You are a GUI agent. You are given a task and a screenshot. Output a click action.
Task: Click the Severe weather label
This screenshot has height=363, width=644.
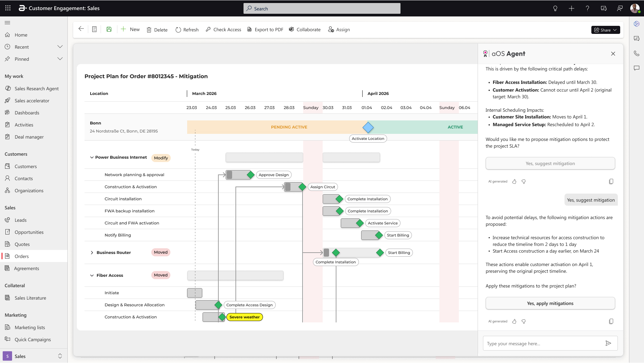(245, 317)
